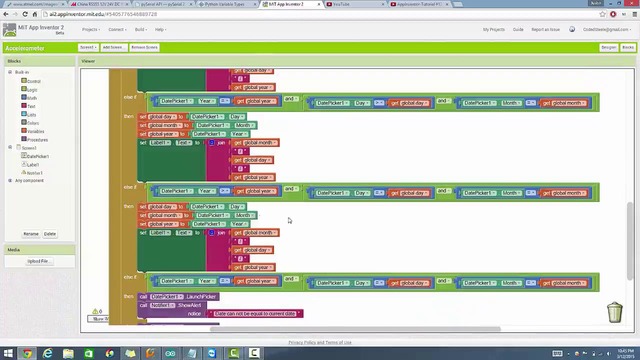This screenshot has width=640, height=360.
Task: Reload the page in the browser
Action: pos(25,14)
